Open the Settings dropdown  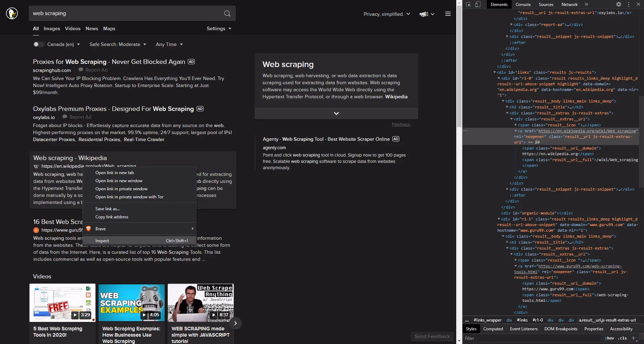(x=219, y=28)
